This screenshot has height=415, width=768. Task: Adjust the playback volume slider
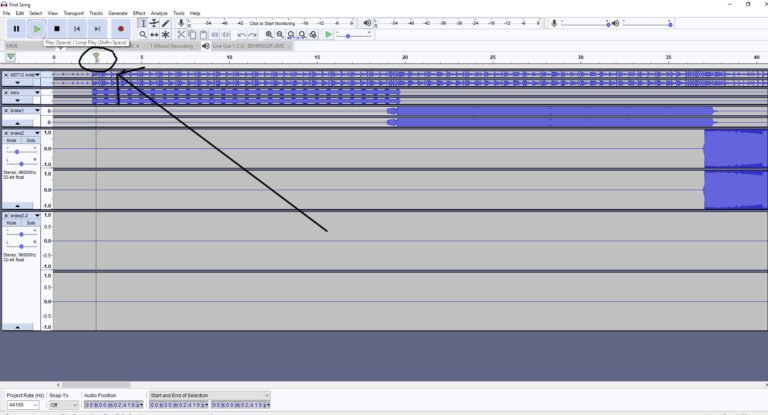[647, 24]
